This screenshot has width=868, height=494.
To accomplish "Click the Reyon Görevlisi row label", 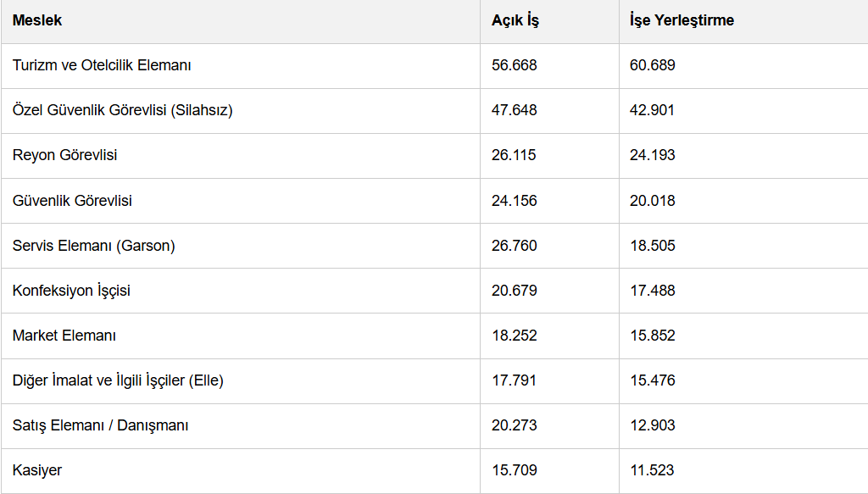I will (x=64, y=155).
